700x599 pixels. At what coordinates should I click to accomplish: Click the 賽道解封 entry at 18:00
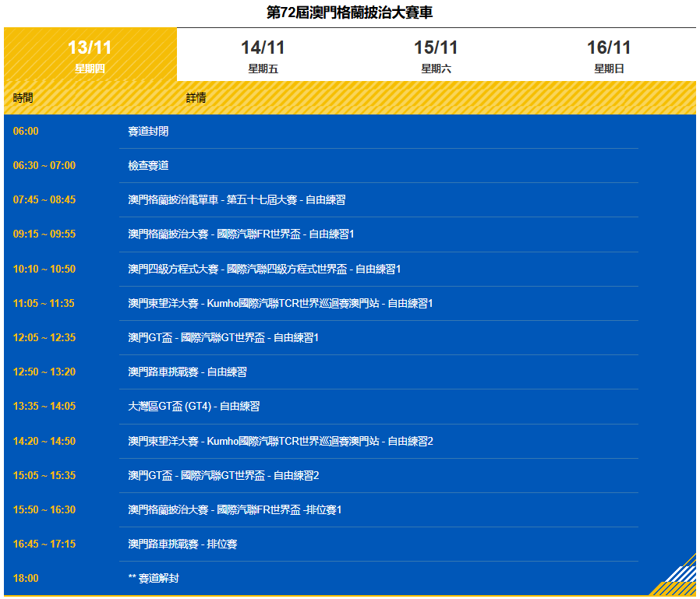pos(154,579)
